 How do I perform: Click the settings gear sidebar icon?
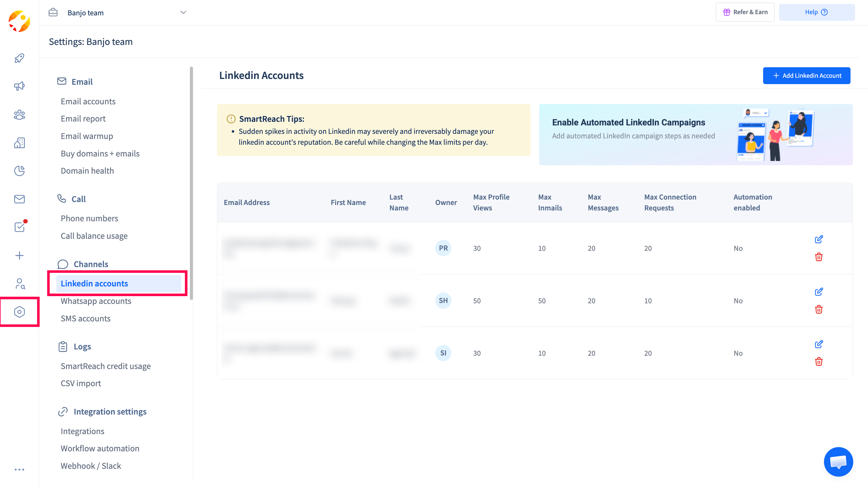[19, 312]
